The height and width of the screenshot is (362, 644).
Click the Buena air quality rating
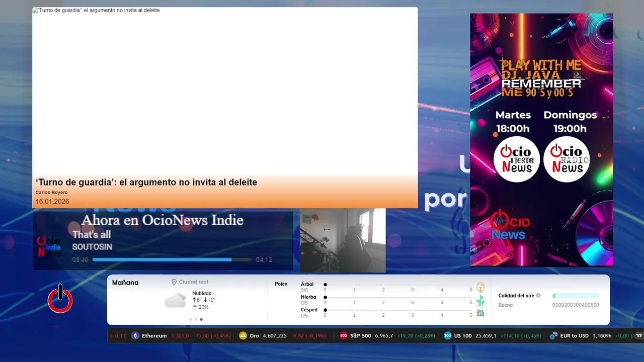506,305
